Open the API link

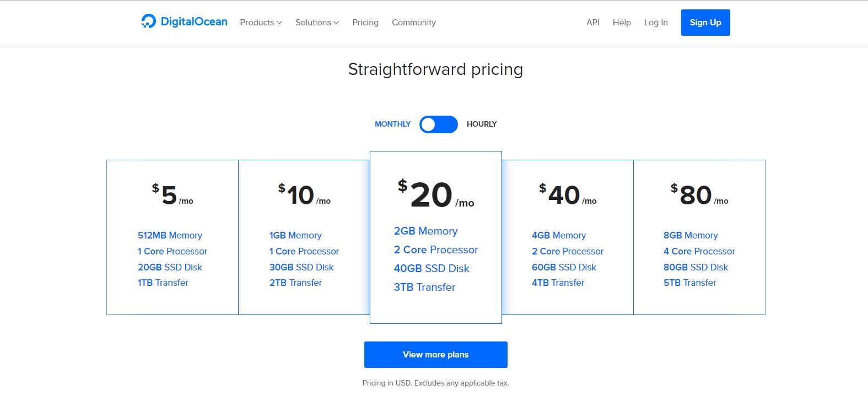(x=592, y=23)
